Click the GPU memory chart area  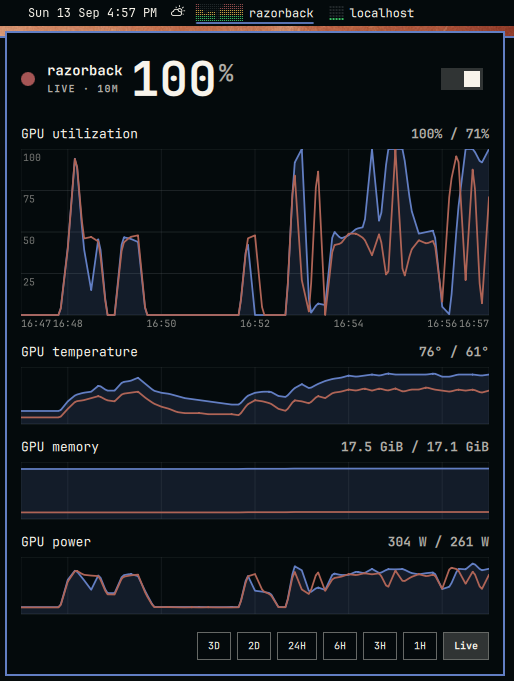255,491
